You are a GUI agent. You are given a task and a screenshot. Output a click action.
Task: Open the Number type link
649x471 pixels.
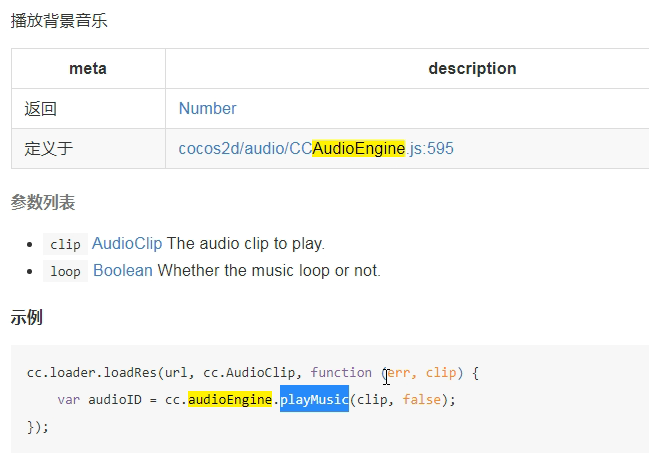tap(207, 108)
